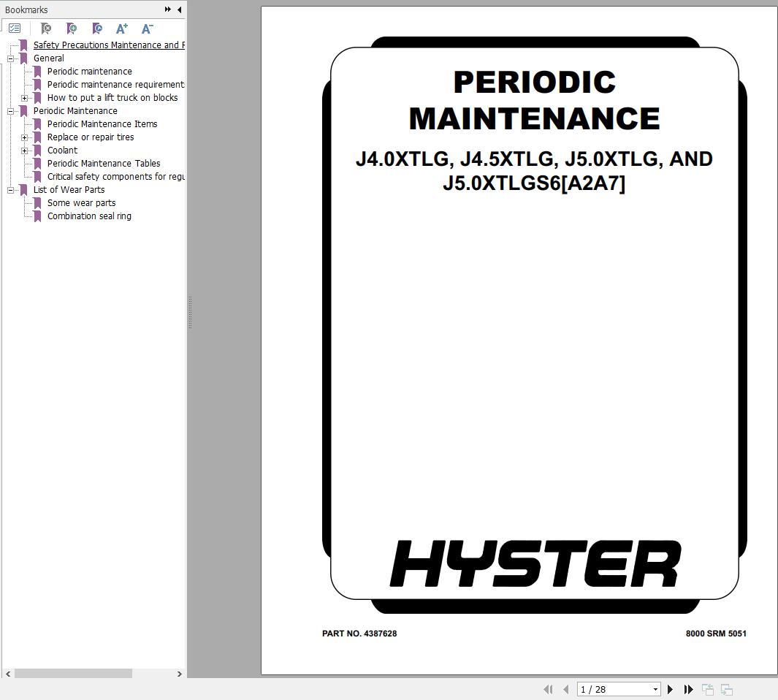This screenshot has width=778, height=700.
Task: Expand the Replace or repair tires bookmark
Action: 25,137
